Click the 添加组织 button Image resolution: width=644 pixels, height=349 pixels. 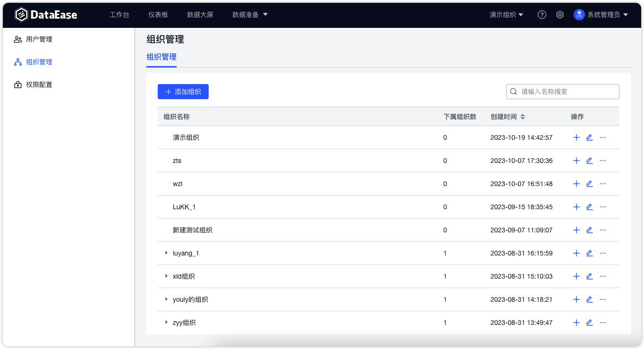[x=183, y=92]
